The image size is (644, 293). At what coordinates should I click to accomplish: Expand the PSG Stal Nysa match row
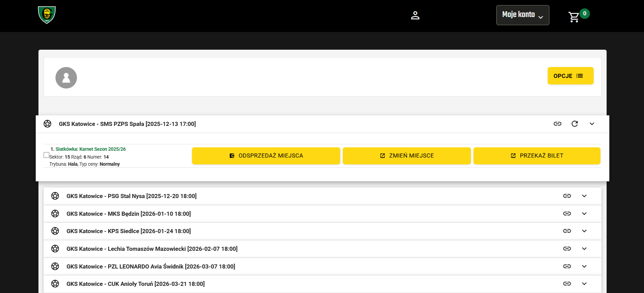(x=584, y=196)
